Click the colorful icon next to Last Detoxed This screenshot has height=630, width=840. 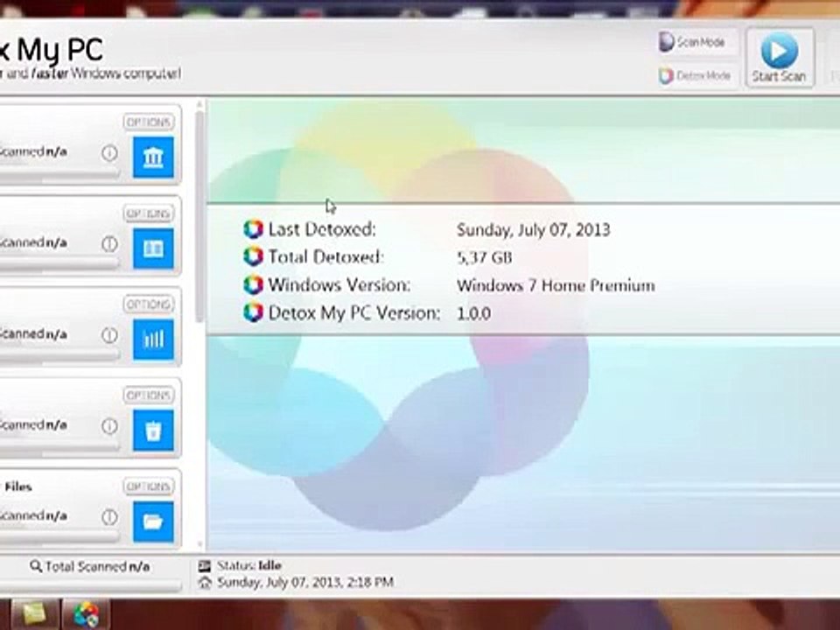pyautogui.click(x=253, y=229)
